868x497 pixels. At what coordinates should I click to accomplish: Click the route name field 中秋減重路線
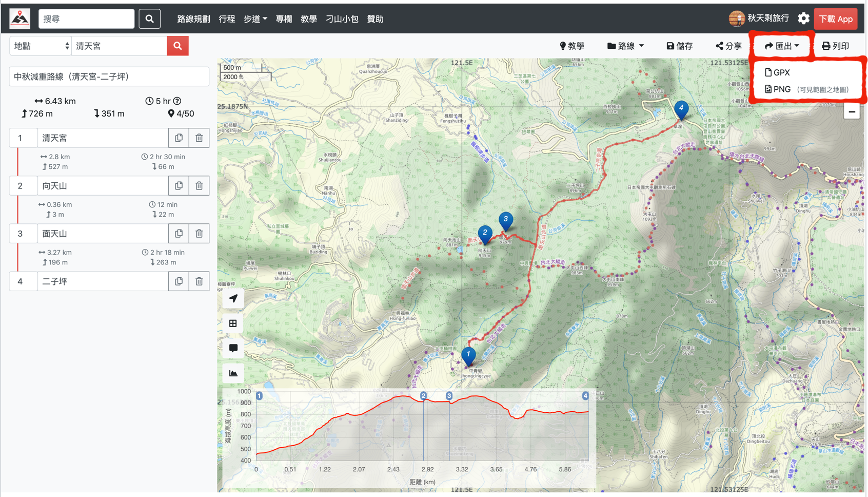tap(109, 77)
